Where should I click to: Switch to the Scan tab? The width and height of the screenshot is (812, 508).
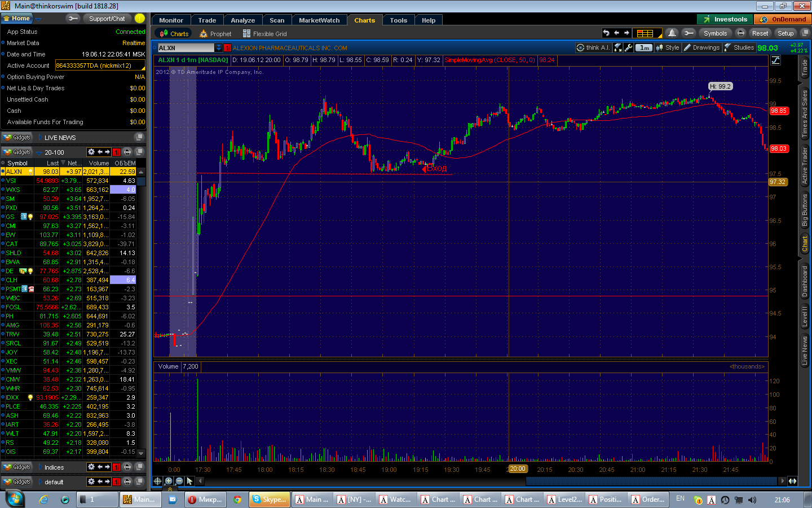(x=277, y=20)
